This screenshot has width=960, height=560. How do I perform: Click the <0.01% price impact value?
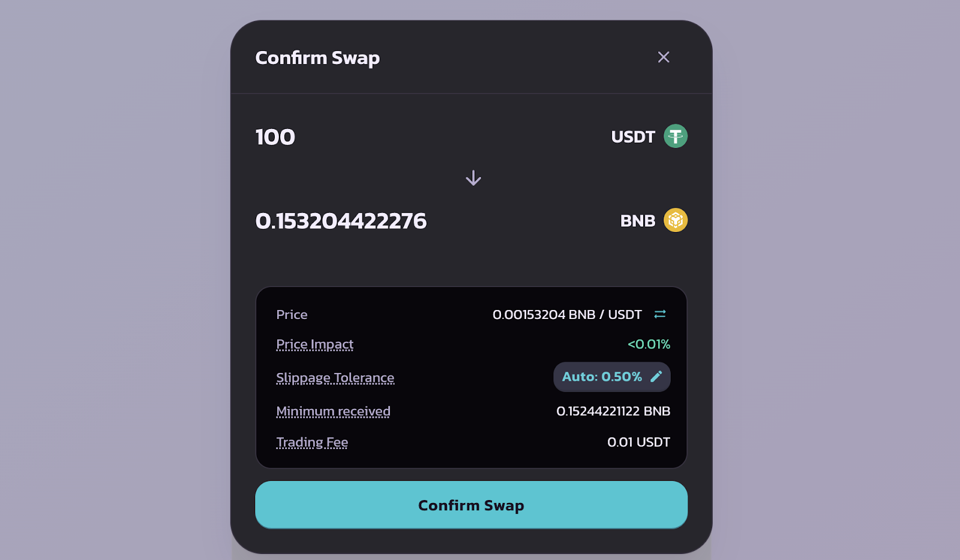click(x=649, y=344)
